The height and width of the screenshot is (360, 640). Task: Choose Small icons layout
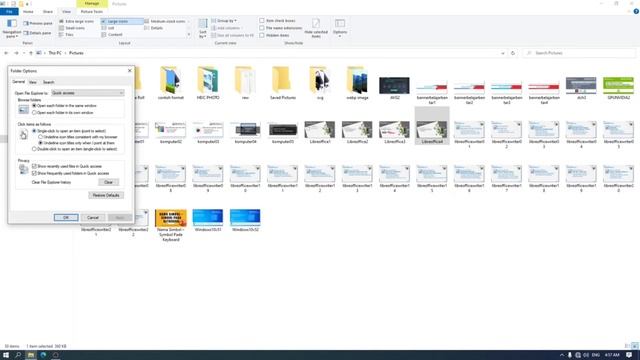click(x=72, y=28)
